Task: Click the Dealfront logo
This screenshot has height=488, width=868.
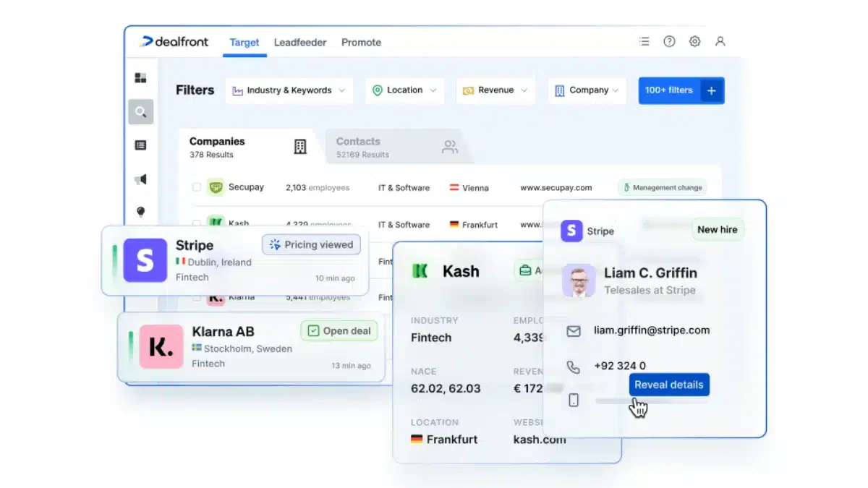Action: tap(174, 42)
